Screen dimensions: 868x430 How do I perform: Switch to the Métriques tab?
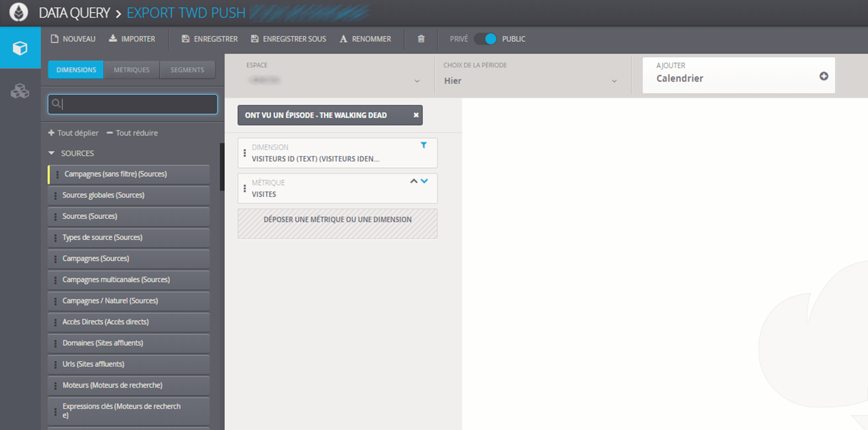(132, 70)
